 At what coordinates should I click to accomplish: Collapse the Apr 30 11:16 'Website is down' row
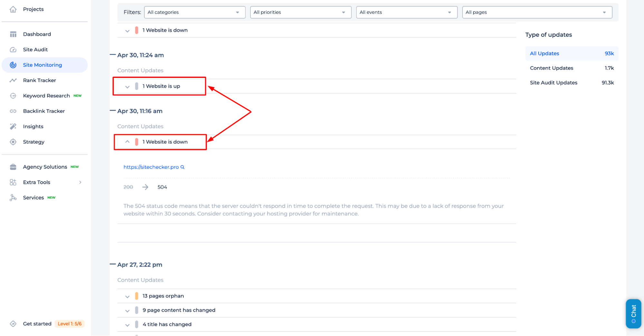point(127,142)
